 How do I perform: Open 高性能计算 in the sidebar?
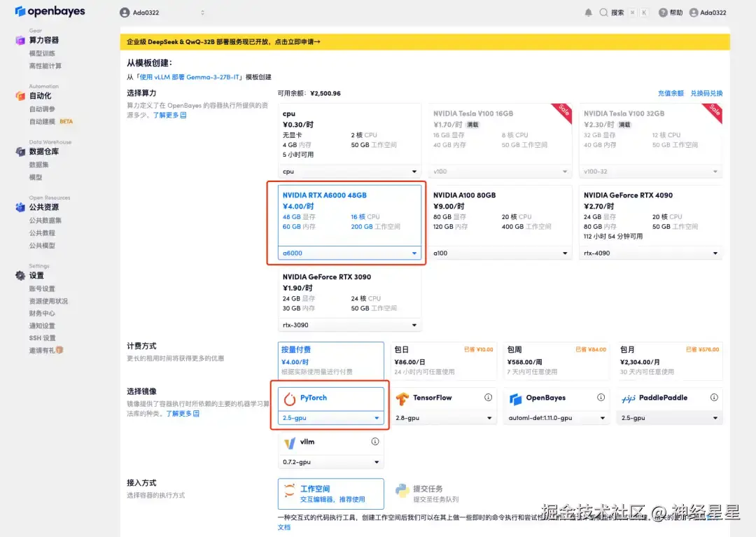45,66
